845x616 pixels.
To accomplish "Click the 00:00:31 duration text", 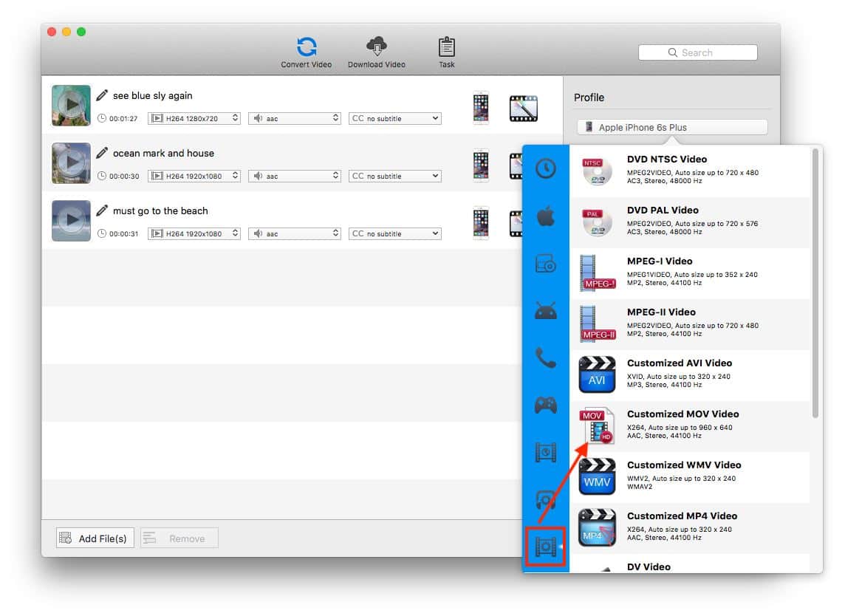I will (x=123, y=234).
